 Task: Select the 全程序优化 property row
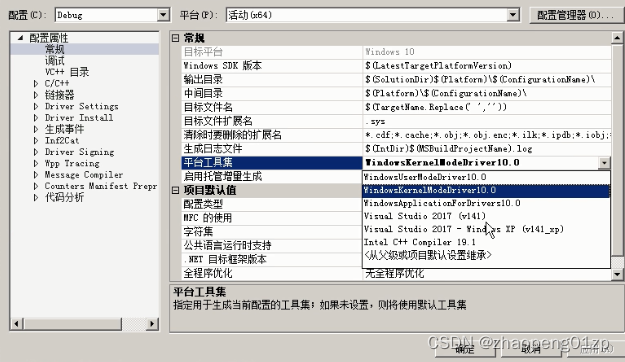pyautogui.click(x=396, y=273)
